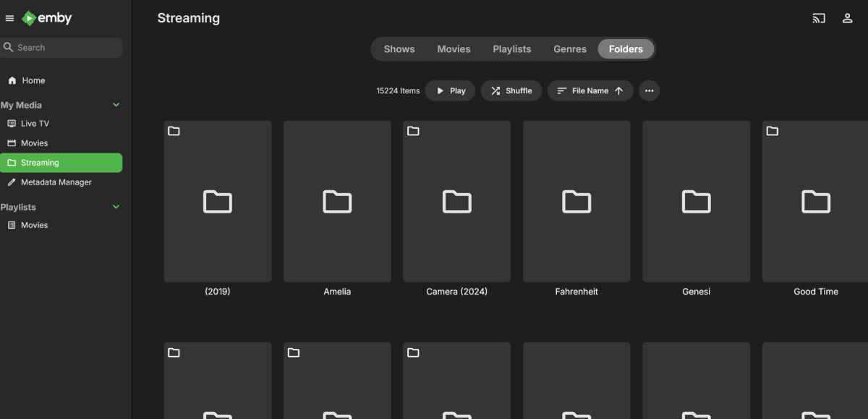
Task: Select the Shows tab
Action: [x=399, y=48]
